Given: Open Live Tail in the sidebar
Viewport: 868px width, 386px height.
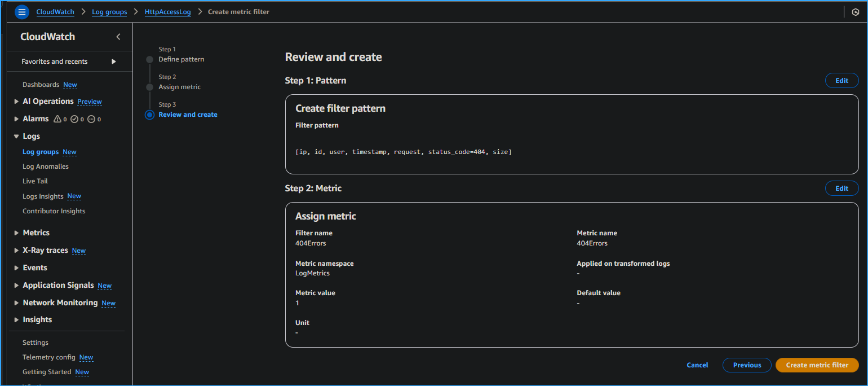Looking at the screenshot, I should pyautogui.click(x=35, y=181).
